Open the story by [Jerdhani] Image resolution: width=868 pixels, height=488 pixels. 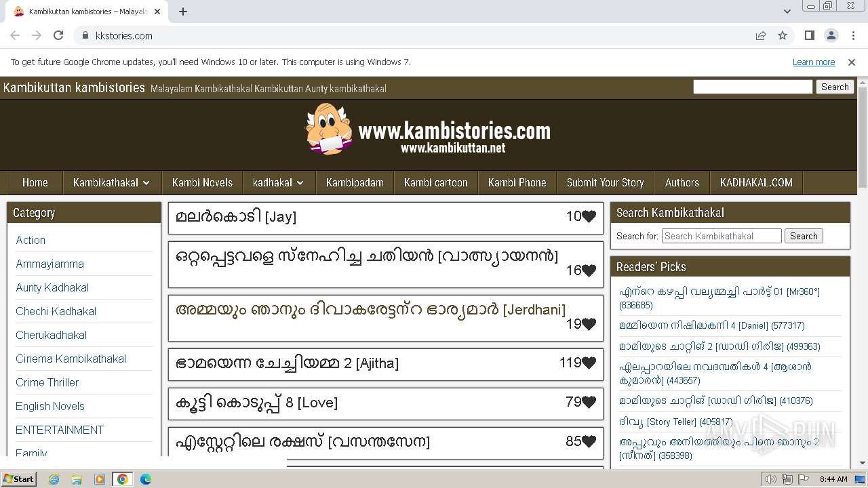coord(370,310)
